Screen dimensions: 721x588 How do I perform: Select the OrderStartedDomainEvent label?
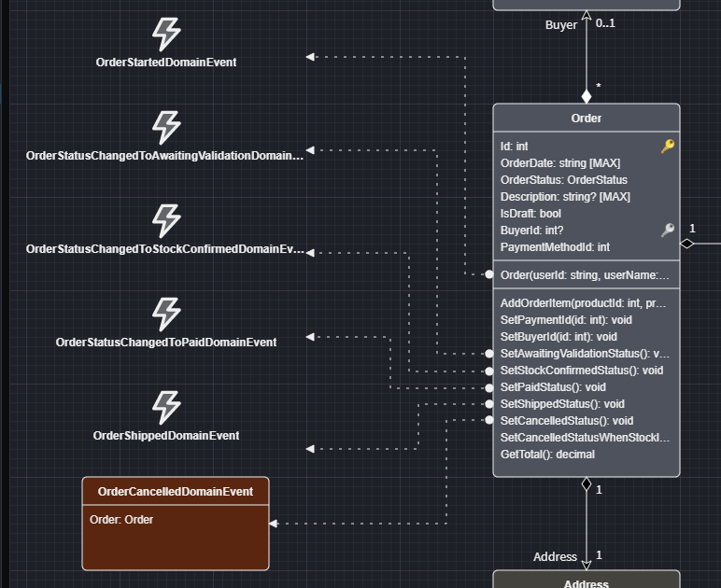[x=166, y=63]
